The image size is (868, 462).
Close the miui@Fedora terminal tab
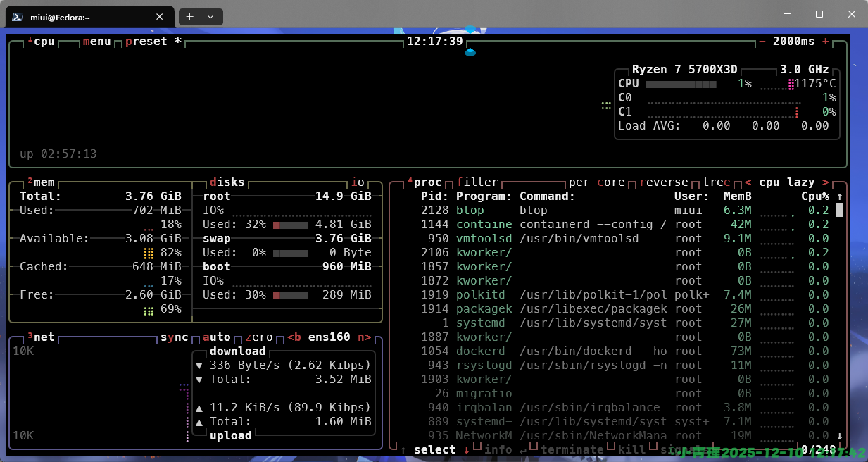161,17
